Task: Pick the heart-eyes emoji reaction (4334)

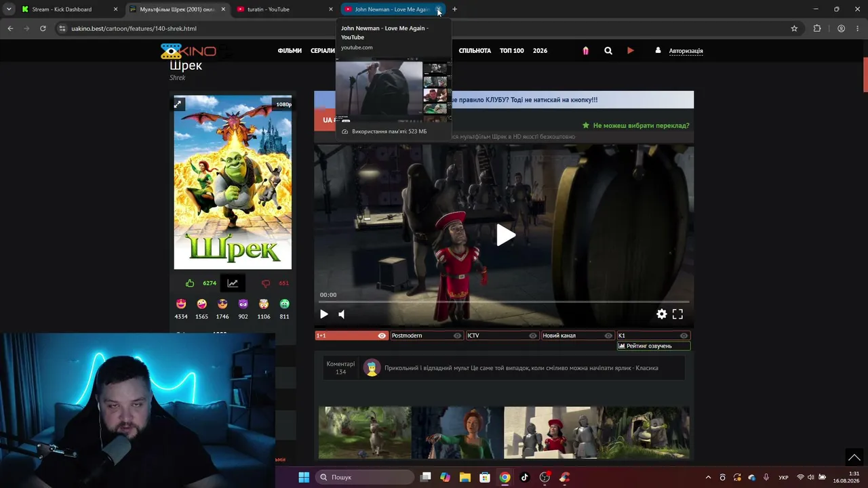Action: 181,304
